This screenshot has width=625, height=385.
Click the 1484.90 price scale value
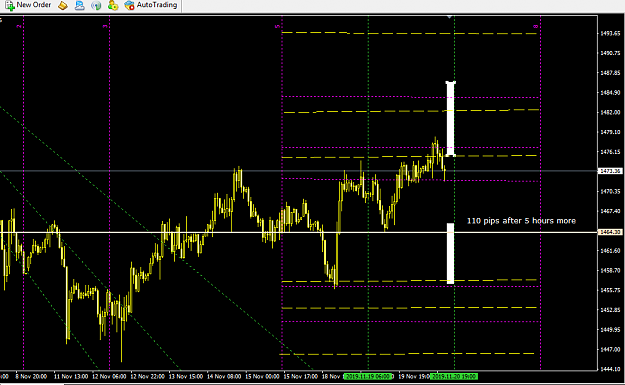(611, 92)
